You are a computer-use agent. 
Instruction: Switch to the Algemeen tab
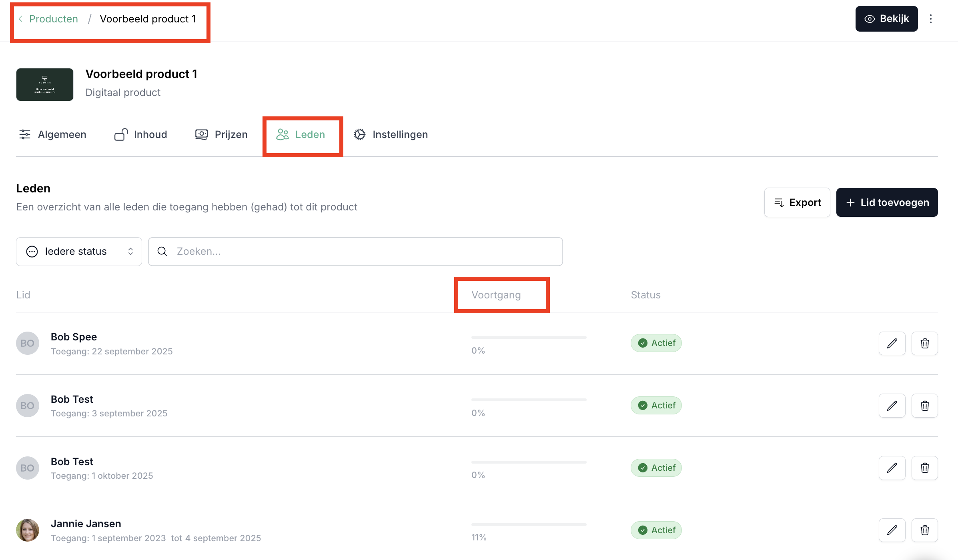point(53,134)
